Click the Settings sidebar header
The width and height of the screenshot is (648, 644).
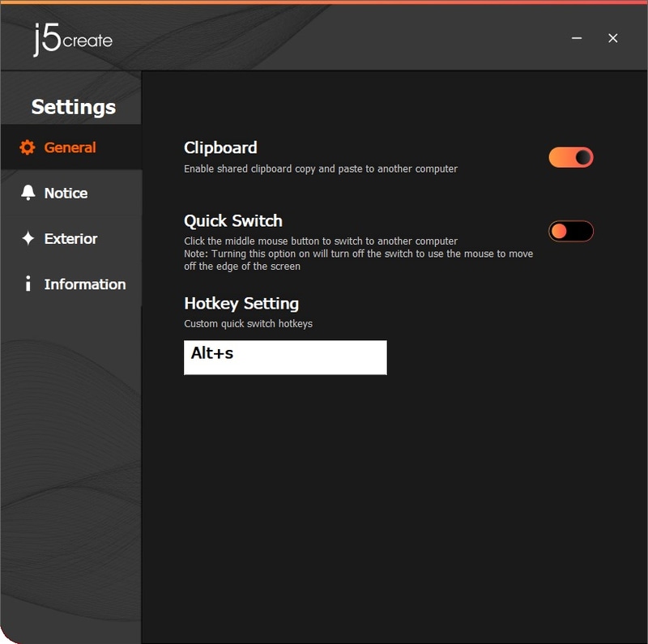71,107
